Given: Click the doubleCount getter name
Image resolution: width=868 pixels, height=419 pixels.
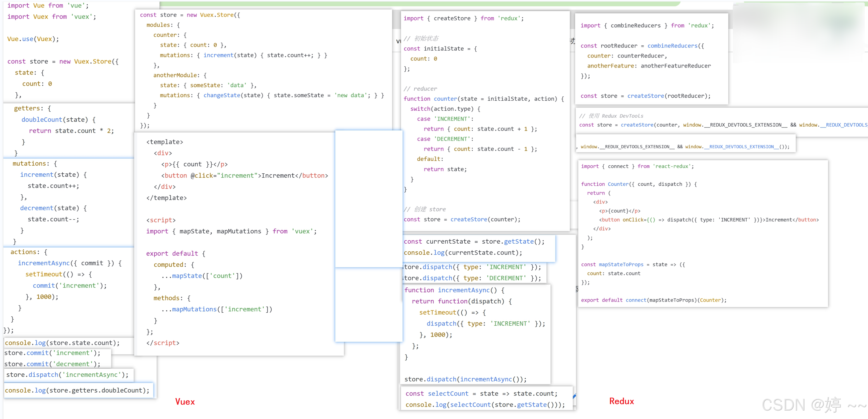Looking at the screenshot, I should pyautogui.click(x=42, y=119).
